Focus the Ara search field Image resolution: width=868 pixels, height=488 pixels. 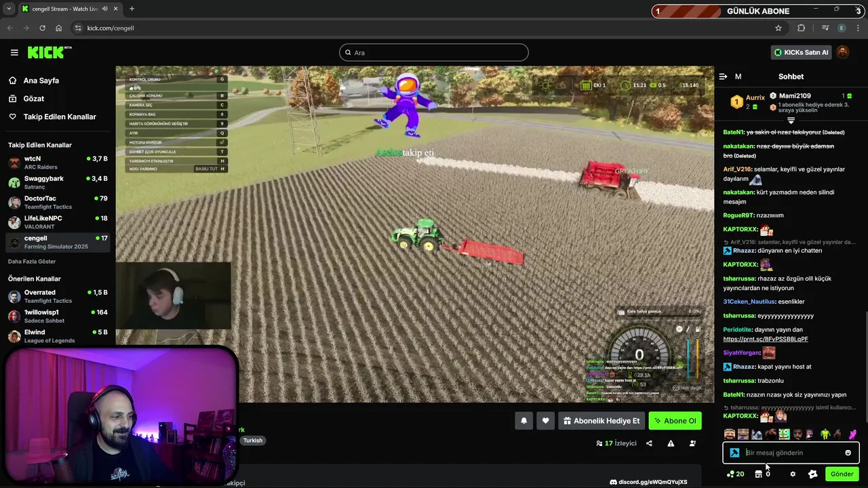point(434,52)
